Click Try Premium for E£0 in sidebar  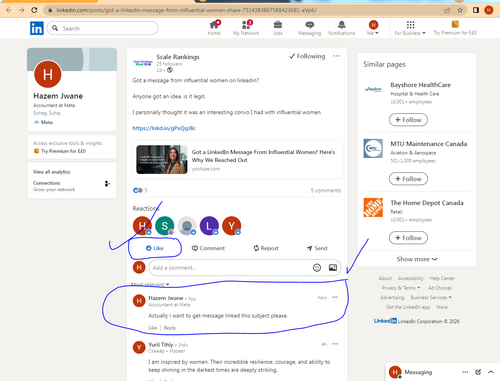coord(60,151)
